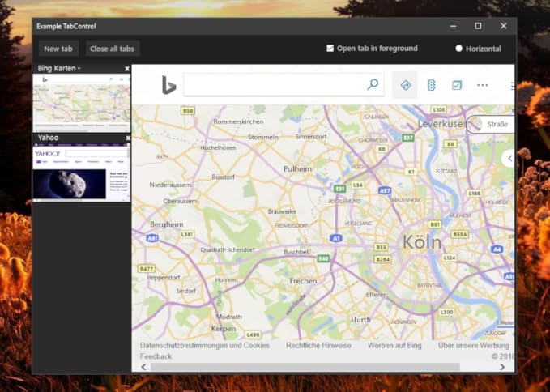Click the magnifying glass search icon
Viewport: 550px width, 392px height.
[x=373, y=84]
